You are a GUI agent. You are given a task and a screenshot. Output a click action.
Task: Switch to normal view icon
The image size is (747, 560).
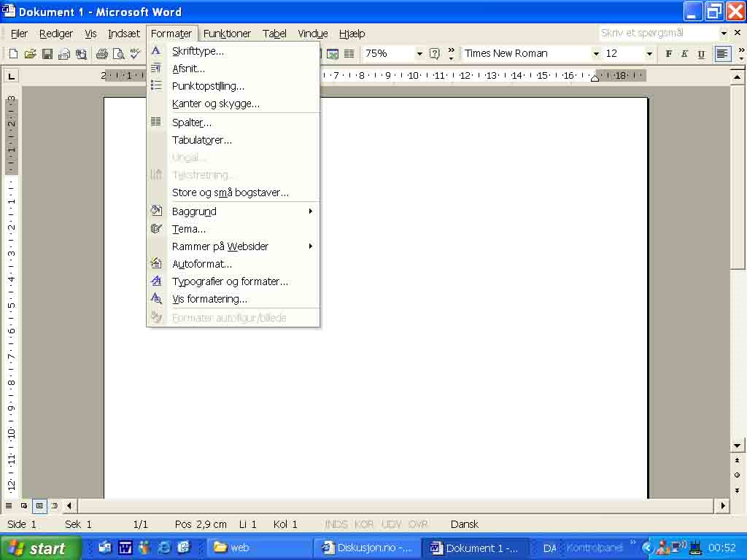click(x=9, y=506)
